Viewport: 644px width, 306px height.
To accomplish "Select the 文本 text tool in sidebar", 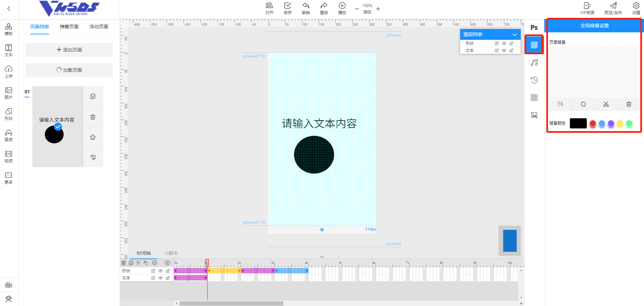I will click(9, 50).
